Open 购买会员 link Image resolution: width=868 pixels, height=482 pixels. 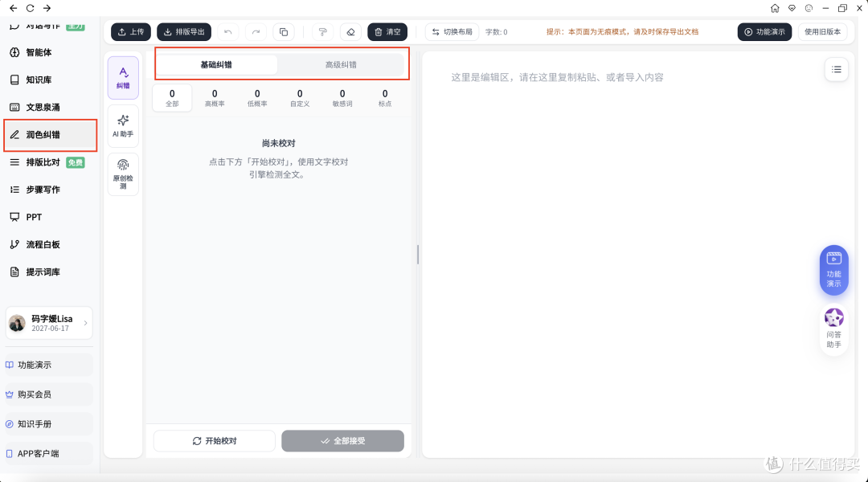click(49, 394)
